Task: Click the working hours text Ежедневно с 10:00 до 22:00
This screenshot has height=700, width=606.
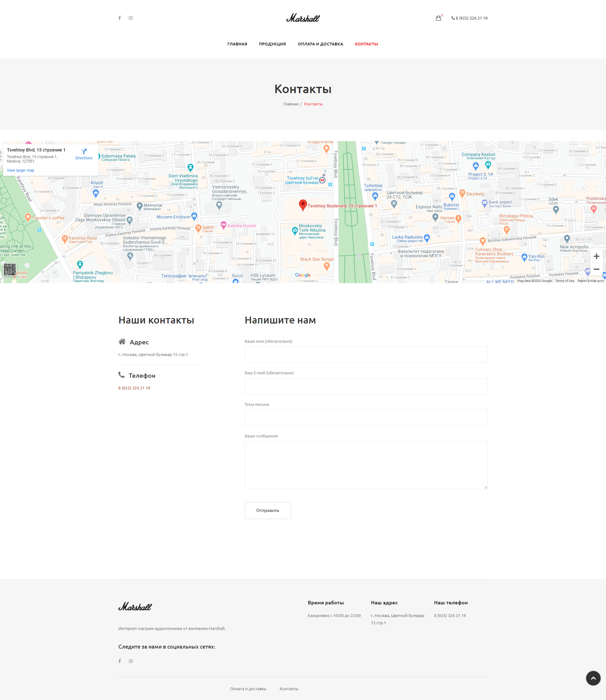Action: pos(334,615)
